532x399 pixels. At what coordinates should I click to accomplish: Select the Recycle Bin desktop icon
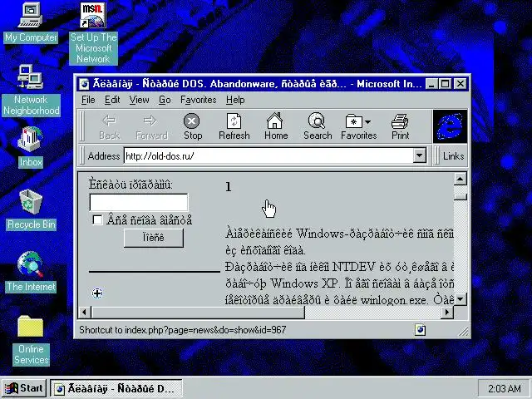[x=31, y=209]
